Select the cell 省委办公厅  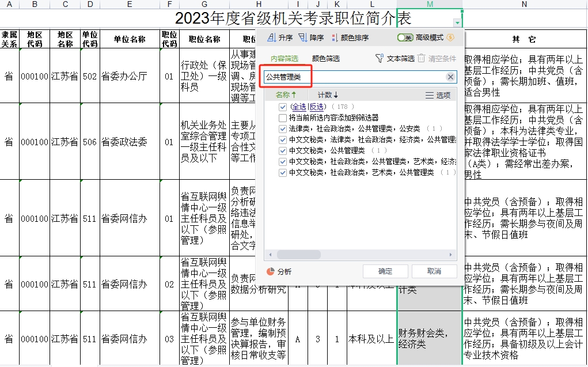tap(130, 76)
